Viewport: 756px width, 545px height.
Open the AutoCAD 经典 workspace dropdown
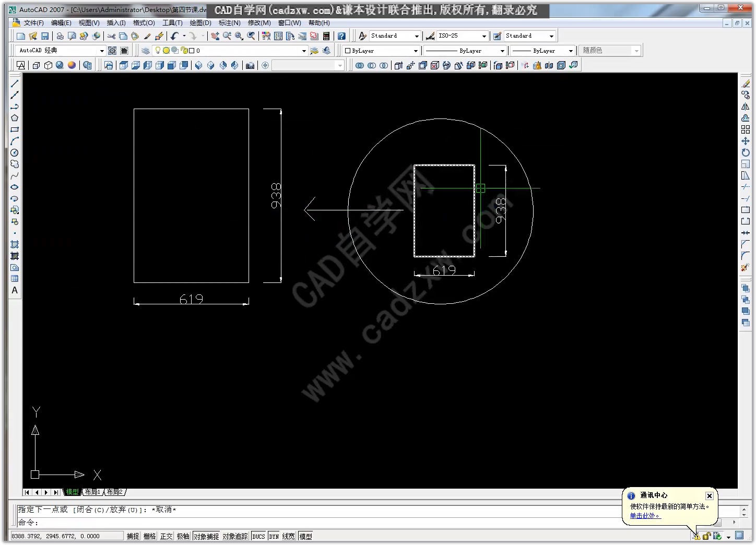click(x=102, y=51)
